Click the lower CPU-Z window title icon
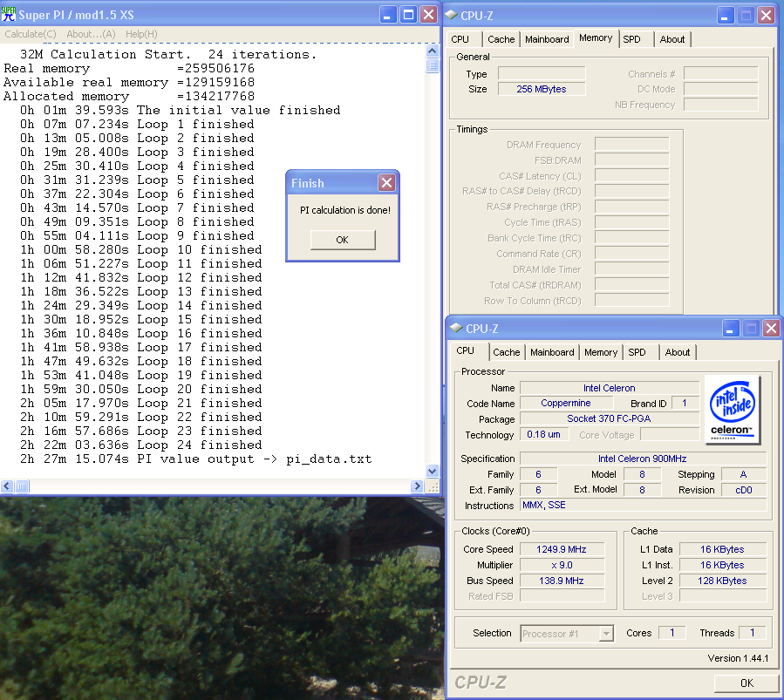Image resolution: width=784 pixels, height=700 pixels. click(x=456, y=328)
